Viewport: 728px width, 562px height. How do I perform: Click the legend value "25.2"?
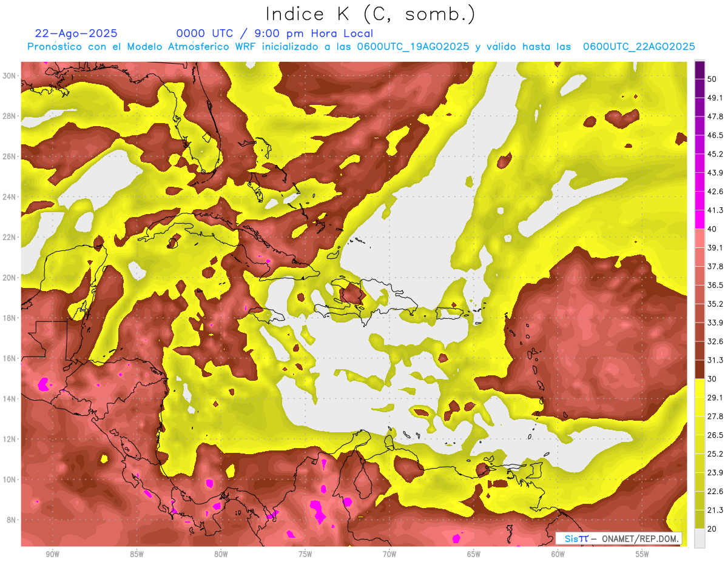click(x=716, y=453)
